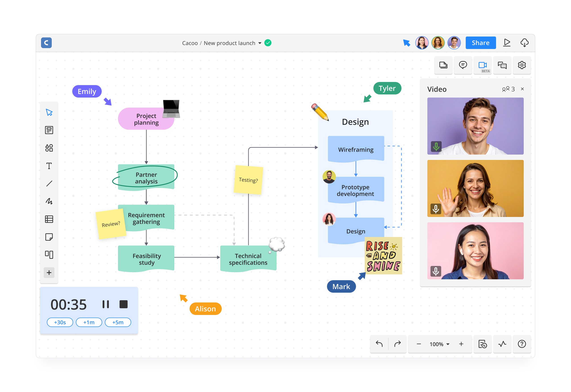Start presentation mode play button
The width and height of the screenshot is (571, 392).
click(x=507, y=43)
